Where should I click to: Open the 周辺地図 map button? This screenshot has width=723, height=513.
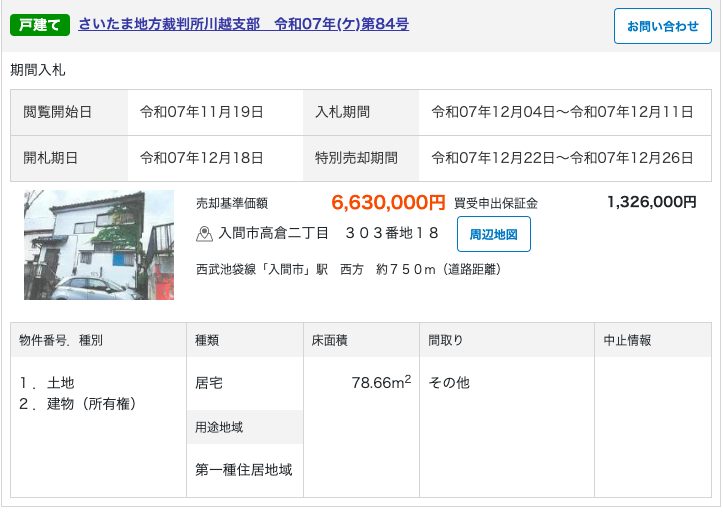pyautogui.click(x=494, y=234)
